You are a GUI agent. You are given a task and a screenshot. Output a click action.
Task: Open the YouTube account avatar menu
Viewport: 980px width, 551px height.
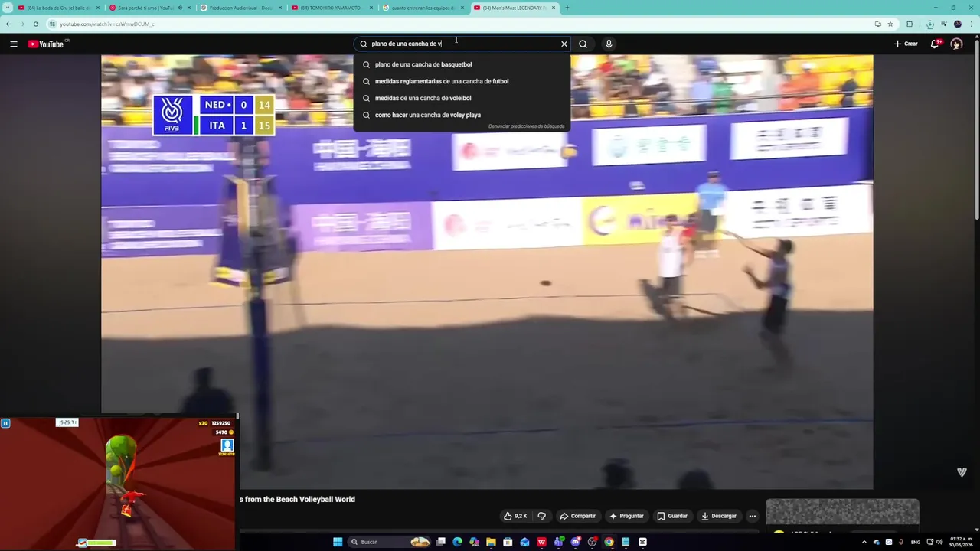pyautogui.click(x=956, y=44)
